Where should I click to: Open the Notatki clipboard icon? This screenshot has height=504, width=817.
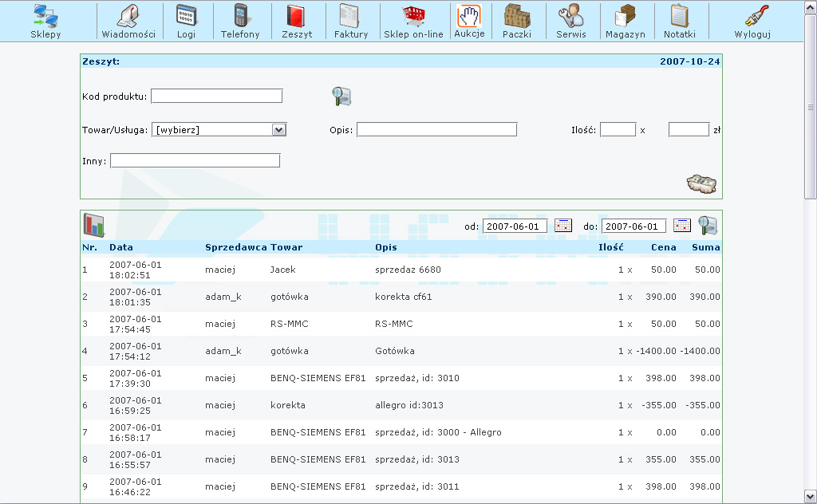[x=680, y=16]
